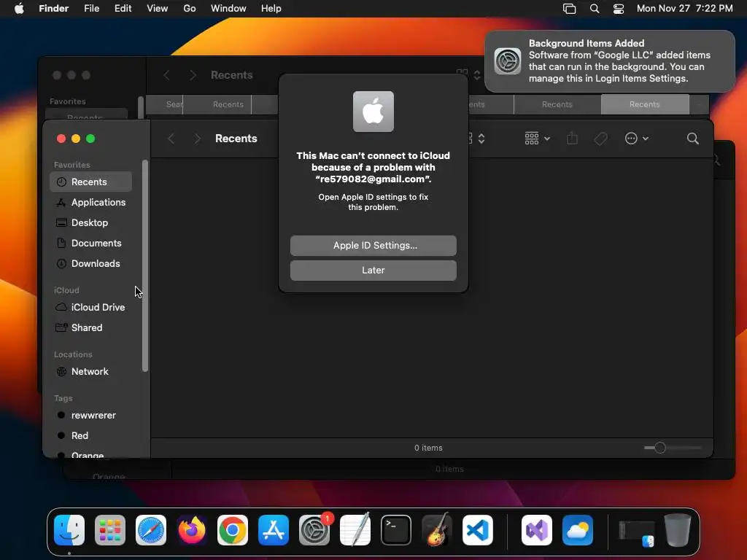Click Stage Manager icon in menu bar
Image resolution: width=747 pixels, height=560 pixels.
[569, 9]
